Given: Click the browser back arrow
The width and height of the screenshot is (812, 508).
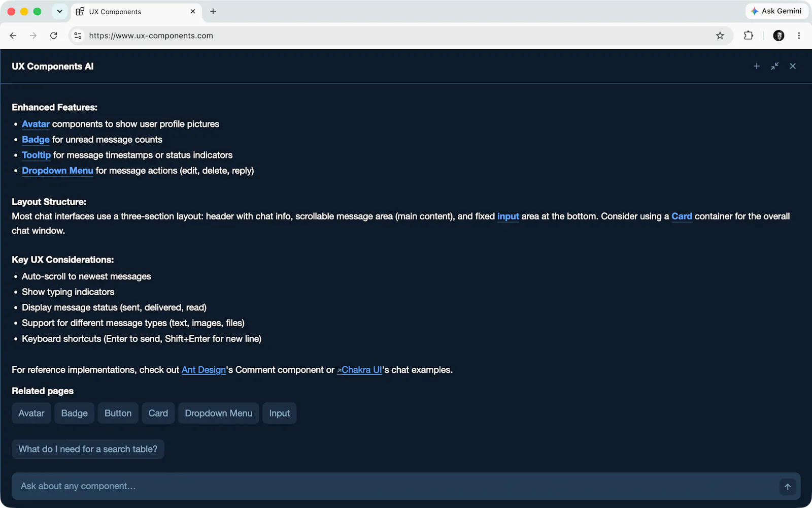Looking at the screenshot, I should click(13, 36).
